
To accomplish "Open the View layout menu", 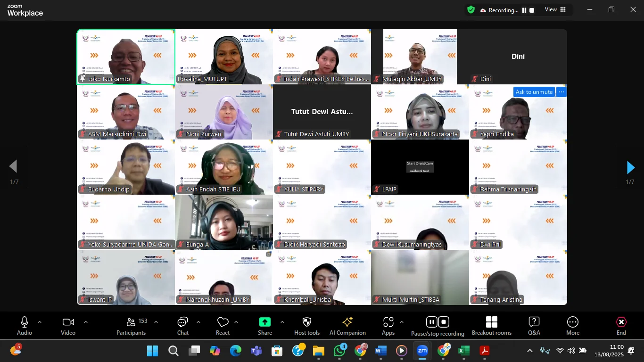I will pos(555,10).
